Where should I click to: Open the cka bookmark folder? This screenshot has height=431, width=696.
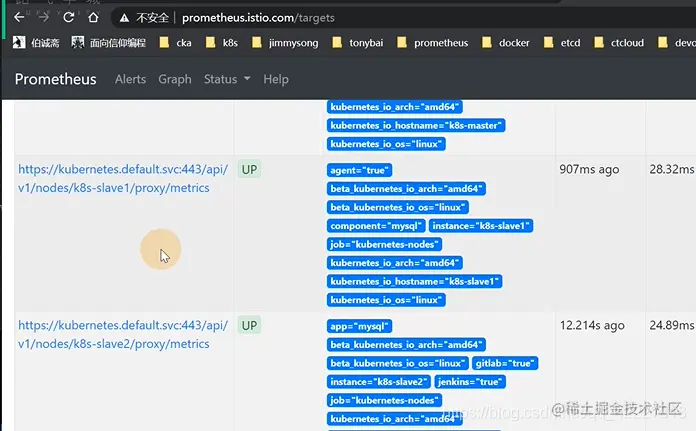click(x=175, y=43)
